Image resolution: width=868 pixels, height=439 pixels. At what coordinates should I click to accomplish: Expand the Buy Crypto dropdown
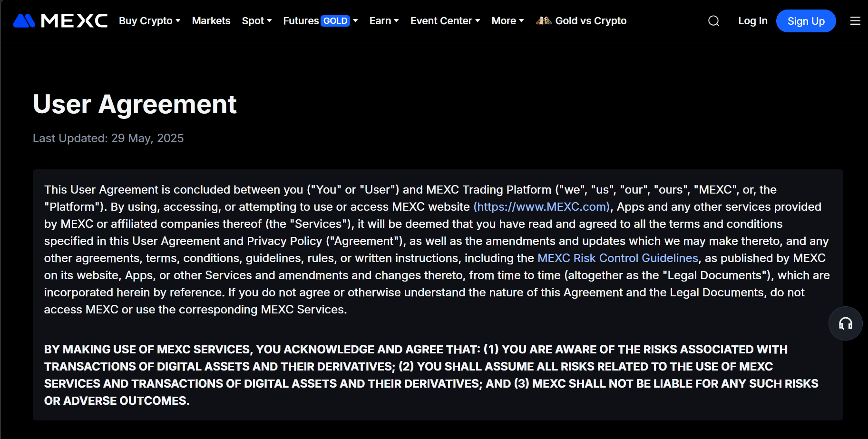pyautogui.click(x=150, y=21)
